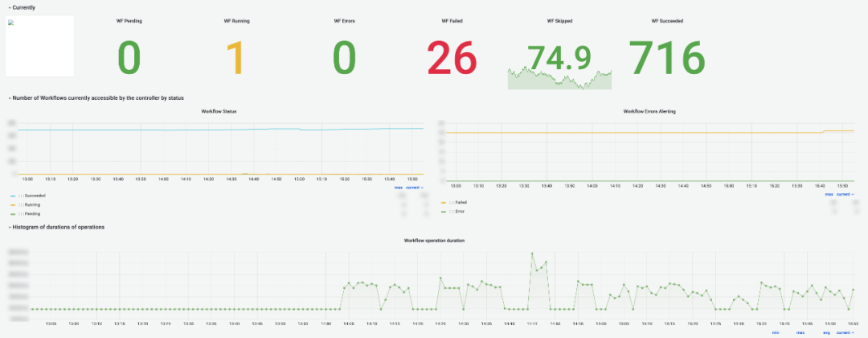Click the WF Errors value 0
This screenshot has height=338, width=868.
click(x=344, y=58)
